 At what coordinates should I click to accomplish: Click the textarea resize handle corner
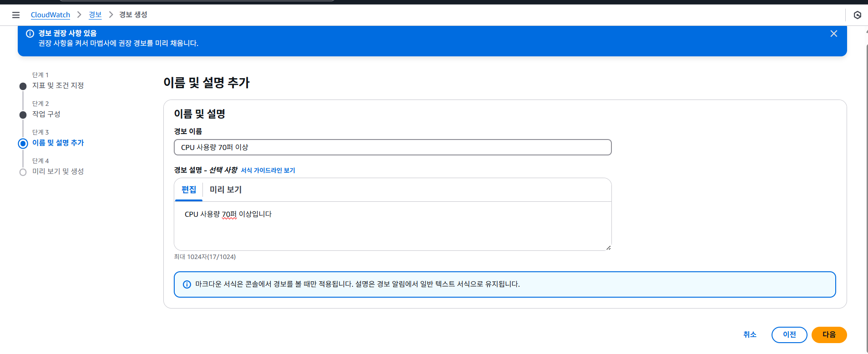coord(608,248)
